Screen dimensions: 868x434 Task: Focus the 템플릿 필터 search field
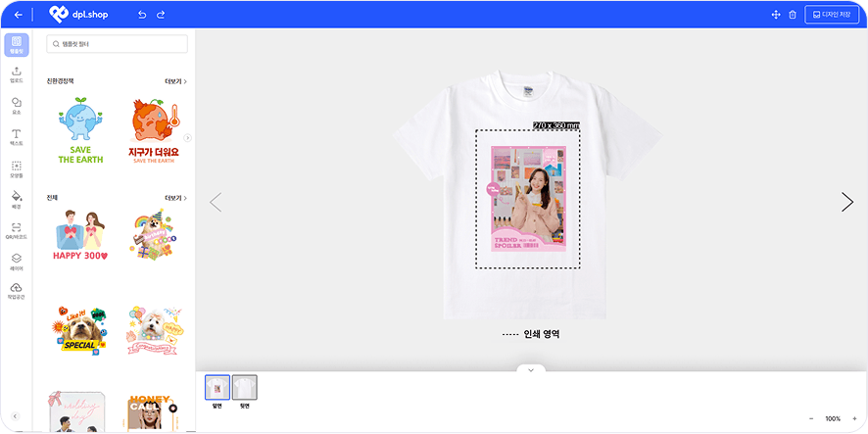117,44
